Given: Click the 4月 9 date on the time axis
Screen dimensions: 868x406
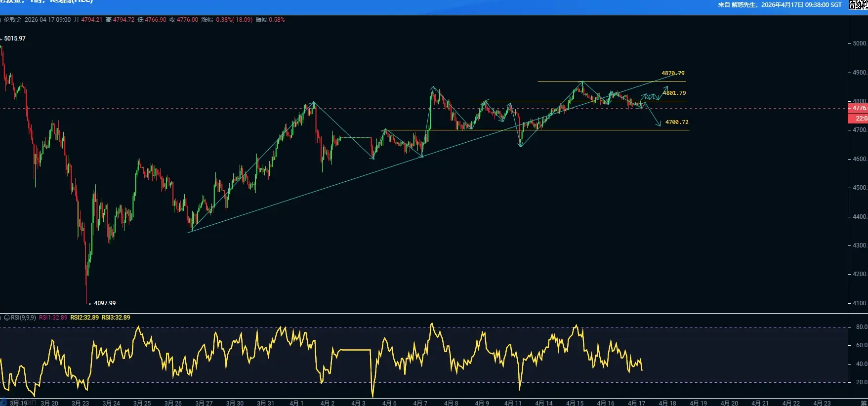Looking at the screenshot, I should (482, 403).
